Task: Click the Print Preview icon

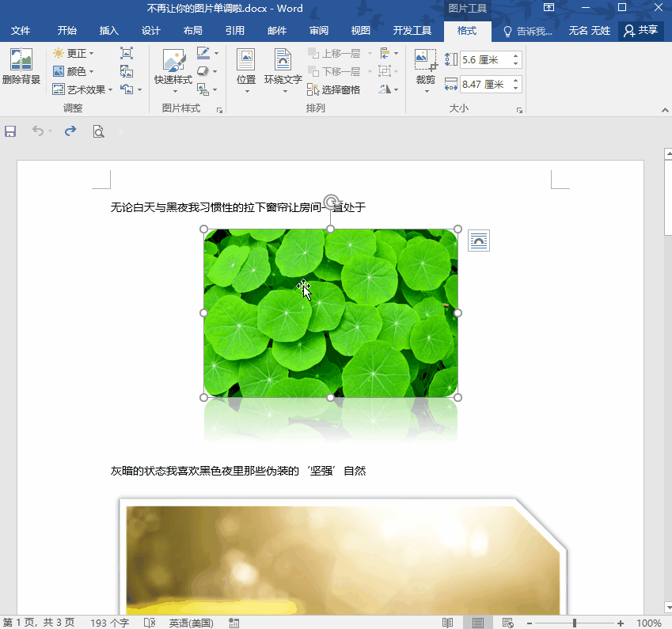Action: 99,131
